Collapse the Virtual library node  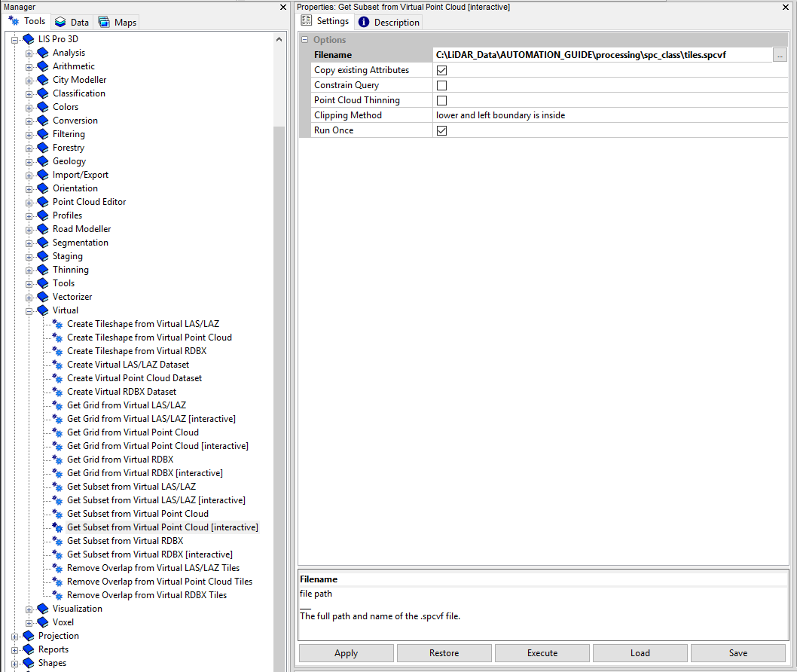pos(29,310)
